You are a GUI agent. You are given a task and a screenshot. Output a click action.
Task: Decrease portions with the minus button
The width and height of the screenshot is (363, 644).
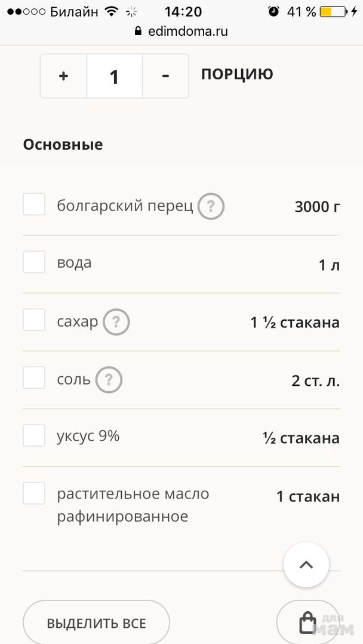(165, 76)
